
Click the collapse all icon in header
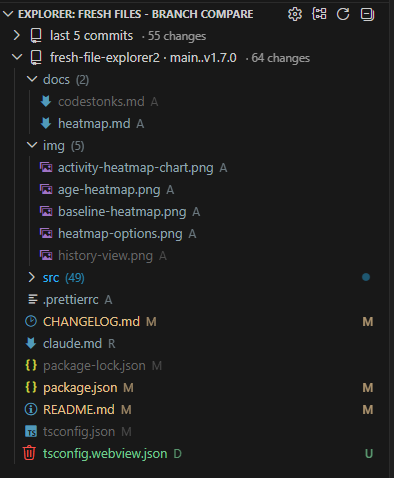pos(367,14)
